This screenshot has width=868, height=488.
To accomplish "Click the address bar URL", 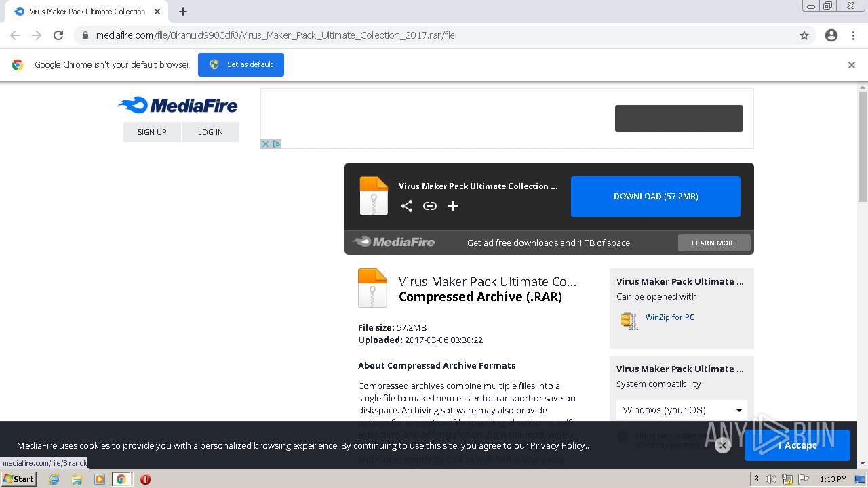I will (275, 35).
